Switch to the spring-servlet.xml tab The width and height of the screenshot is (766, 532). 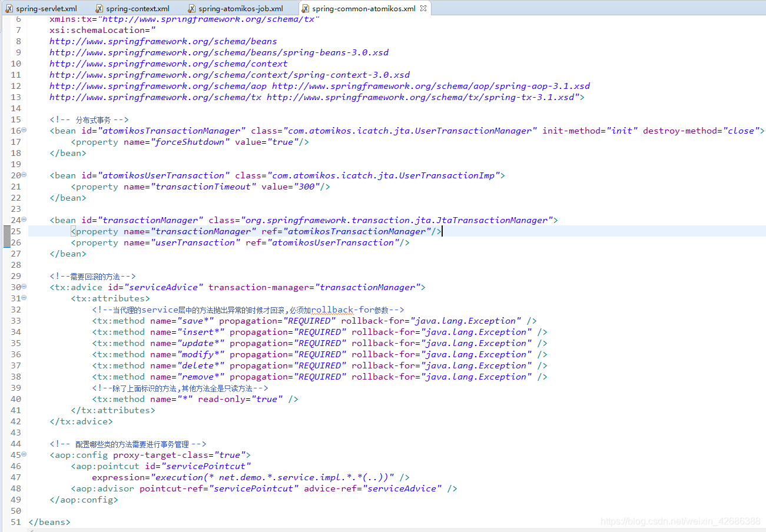click(46, 8)
